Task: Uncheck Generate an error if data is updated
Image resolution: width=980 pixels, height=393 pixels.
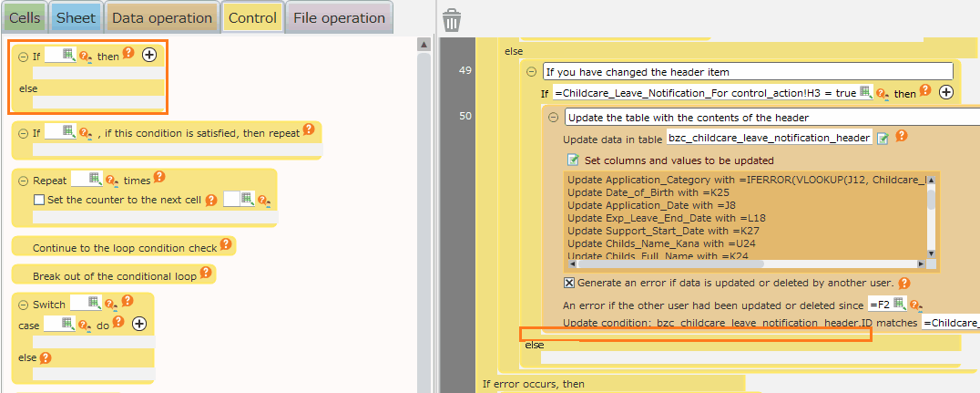Action: point(569,283)
